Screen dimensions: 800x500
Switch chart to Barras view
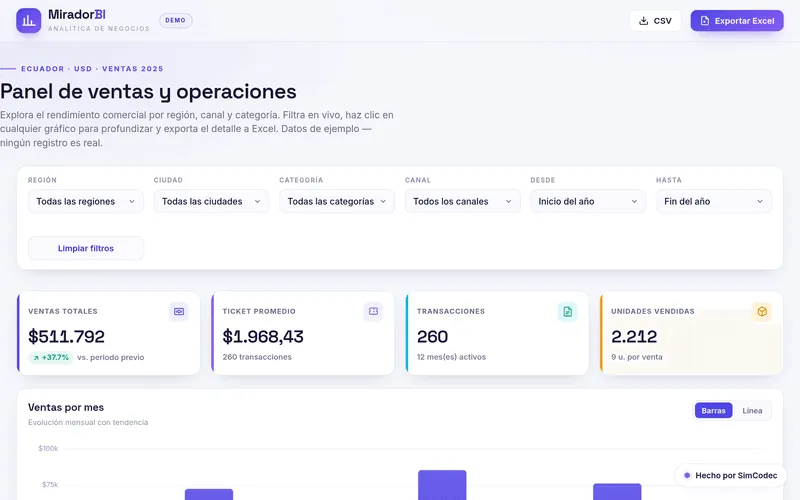tap(713, 411)
